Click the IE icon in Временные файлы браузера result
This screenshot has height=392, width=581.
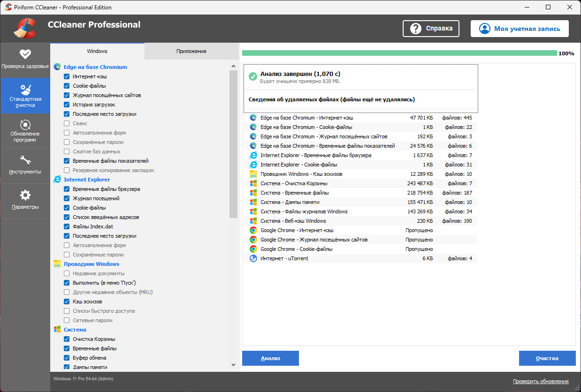tap(253, 155)
